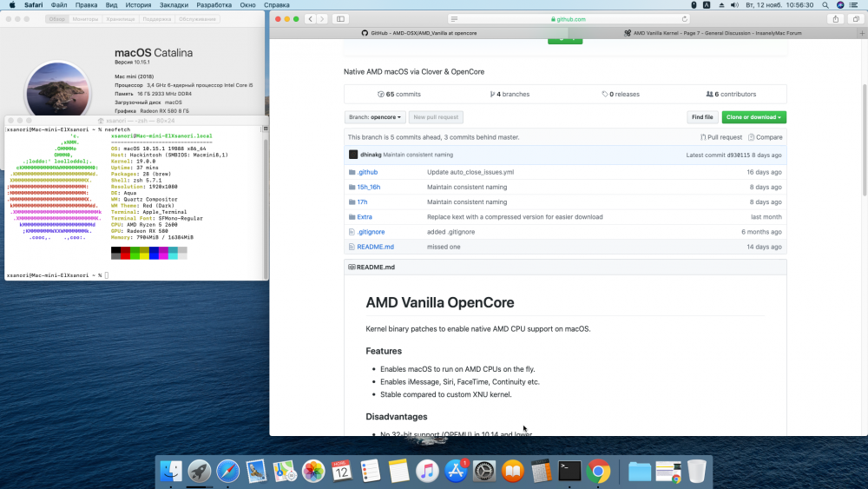Screen dimensions: 868x489
Task: Open Reminders app in Dock
Action: (x=371, y=472)
